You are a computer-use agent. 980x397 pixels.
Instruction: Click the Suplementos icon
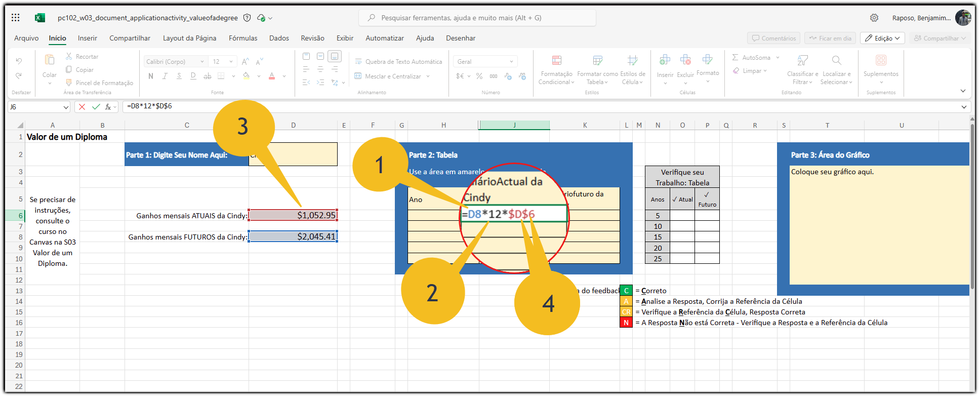(881, 60)
